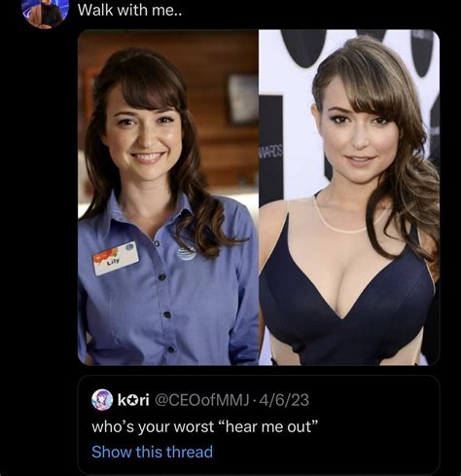
Task: Open k★ri's avatar in the quoted tweet
Action: (102, 400)
